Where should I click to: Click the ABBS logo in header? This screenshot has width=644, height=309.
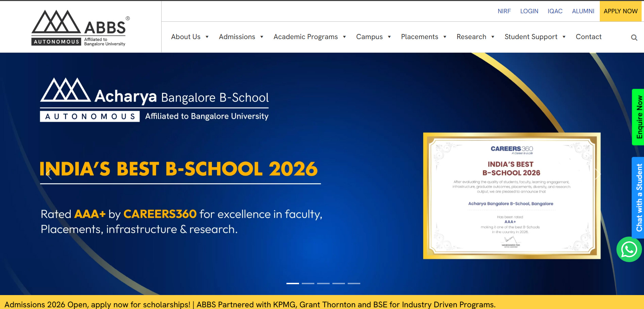80,28
